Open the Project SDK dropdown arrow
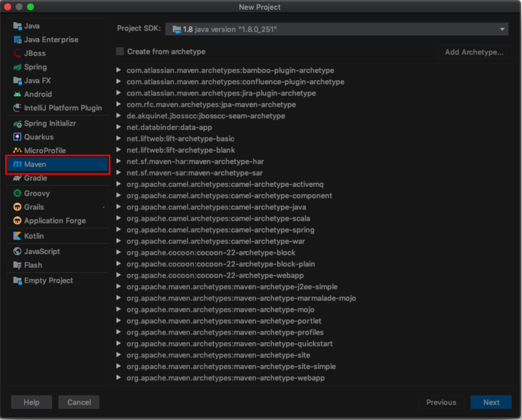Screen dimensions: 522x420 [502, 29]
